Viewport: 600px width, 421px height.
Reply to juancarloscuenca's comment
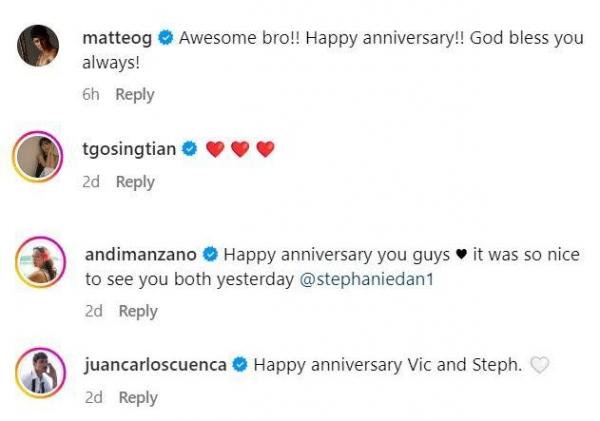pos(138,397)
